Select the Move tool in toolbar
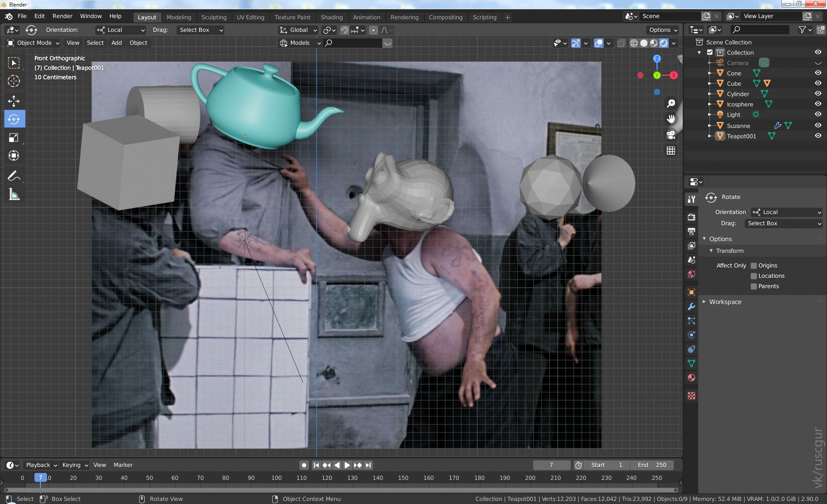 14,101
